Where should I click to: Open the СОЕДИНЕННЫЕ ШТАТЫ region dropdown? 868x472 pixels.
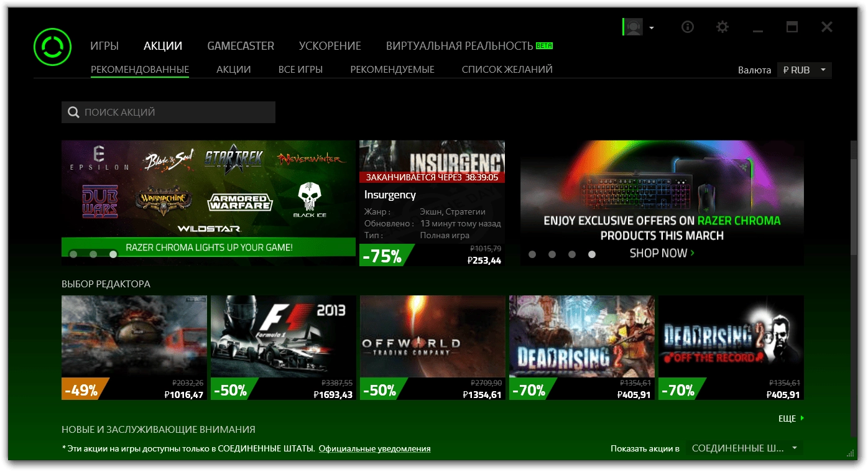[x=745, y=448]
